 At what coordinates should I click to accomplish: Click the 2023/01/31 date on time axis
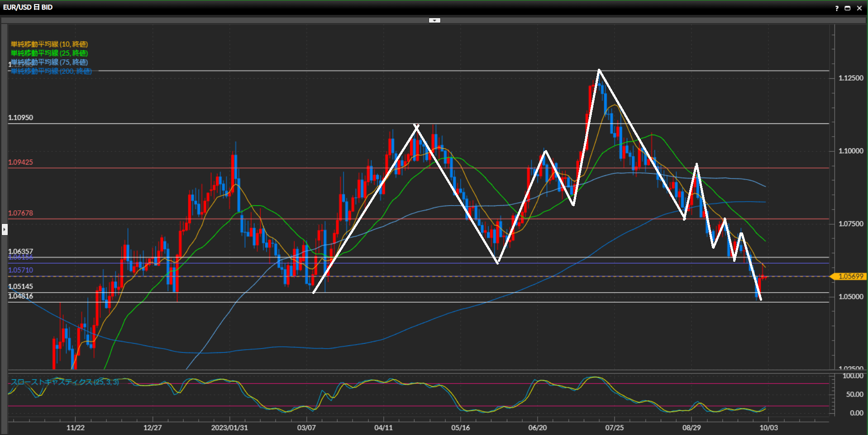[229, 428]
